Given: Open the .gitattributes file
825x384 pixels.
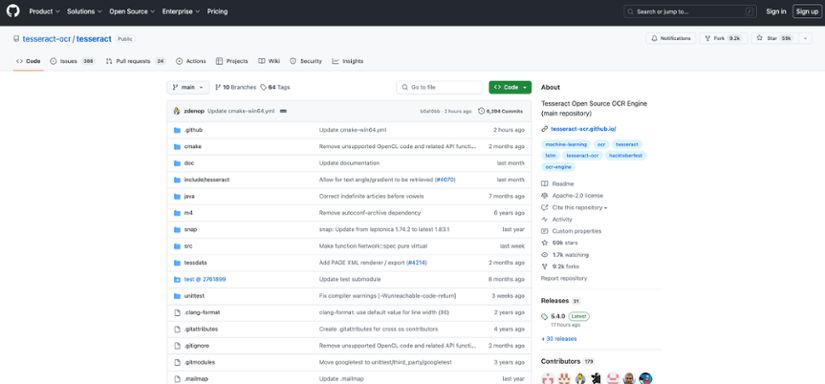Looking at the screenshot, I should coord(201,329).
